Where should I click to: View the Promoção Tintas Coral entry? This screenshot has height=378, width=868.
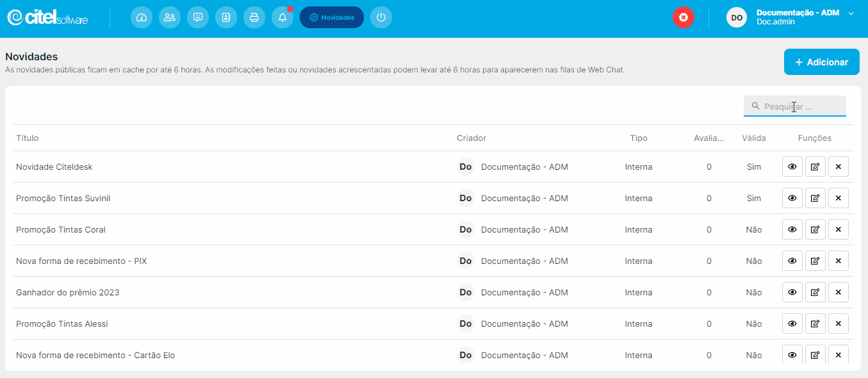tap(792, 229)
